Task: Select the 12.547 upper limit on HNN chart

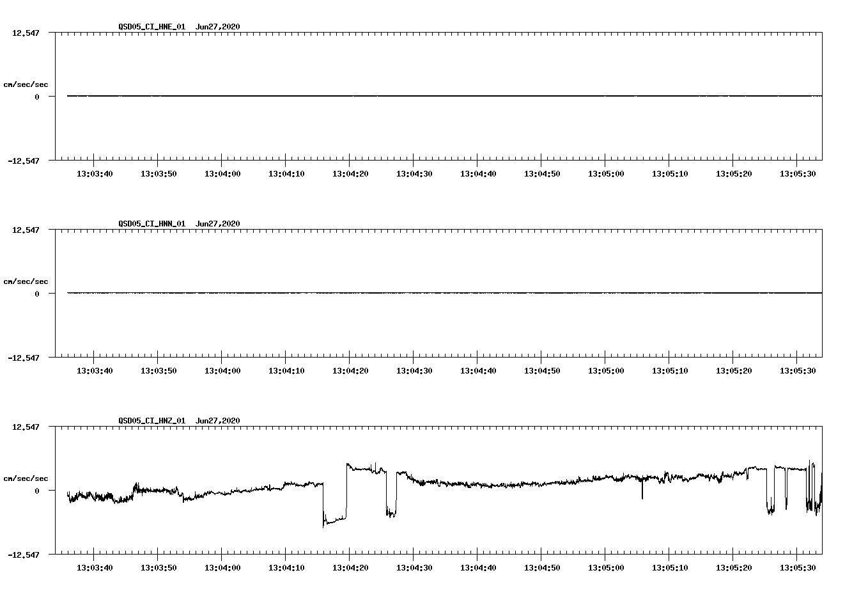Action: click(26, 230)
